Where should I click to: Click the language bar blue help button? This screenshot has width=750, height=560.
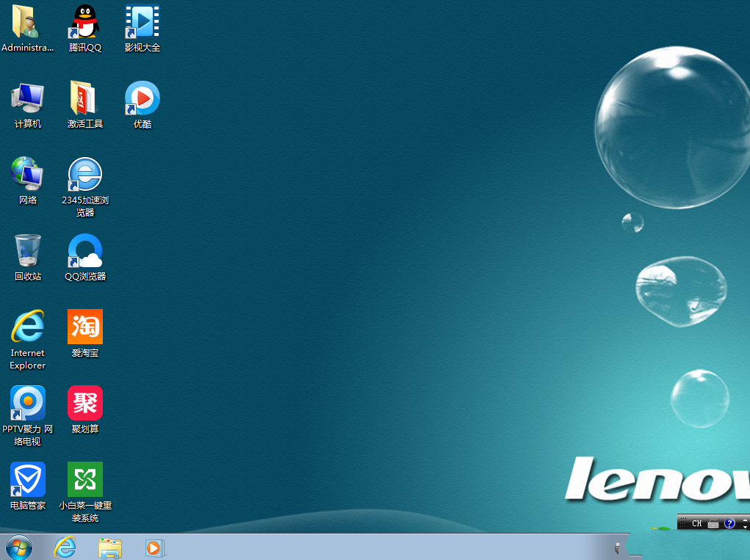click(x=729, y=523)
